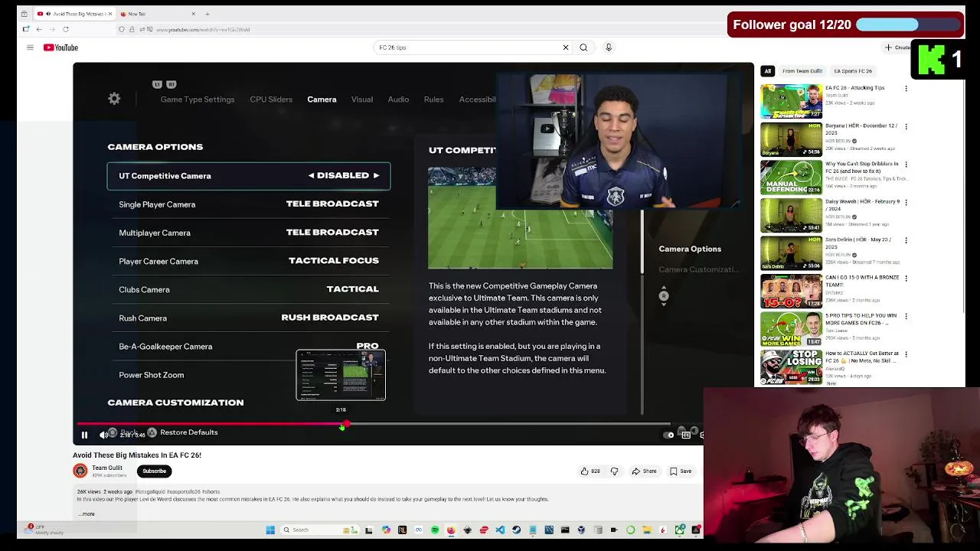This screenshot has width=980, height=551.
Task: Open EA FC 26 Attacking Tips thumbnail
Action: pos(791,102)
